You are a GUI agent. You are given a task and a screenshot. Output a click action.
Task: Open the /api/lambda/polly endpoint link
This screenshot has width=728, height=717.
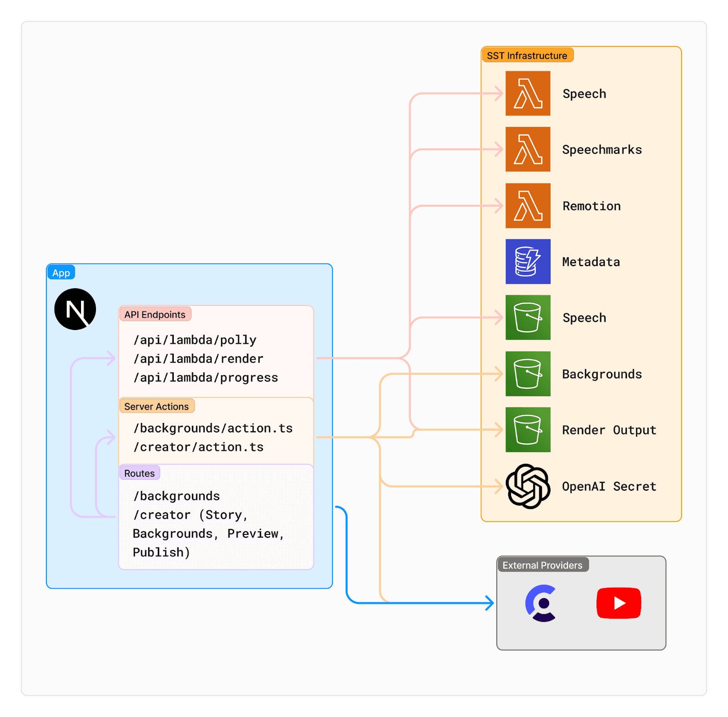(195, 340)
